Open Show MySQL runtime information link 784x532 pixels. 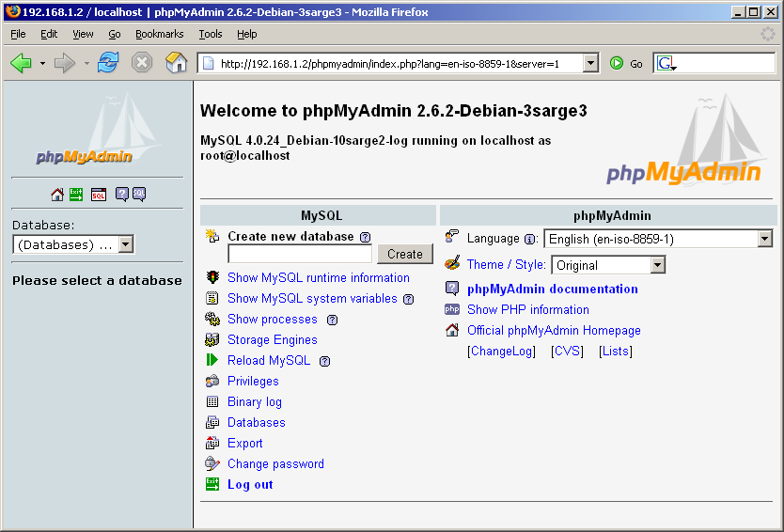(x=319, y=277)
